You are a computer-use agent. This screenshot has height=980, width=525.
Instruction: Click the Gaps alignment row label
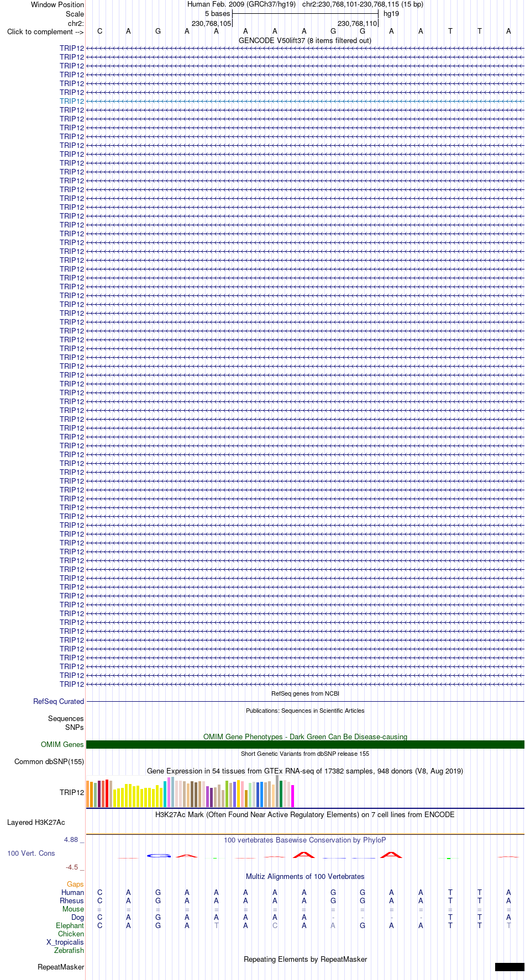[75, 884]
